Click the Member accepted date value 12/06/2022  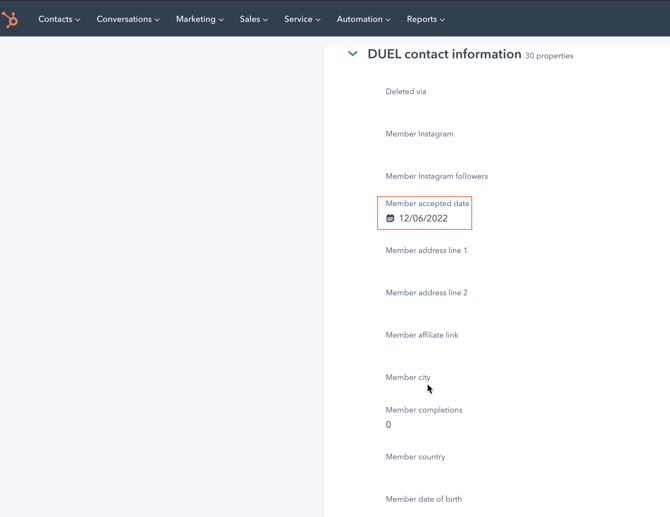tap(423, 218)
